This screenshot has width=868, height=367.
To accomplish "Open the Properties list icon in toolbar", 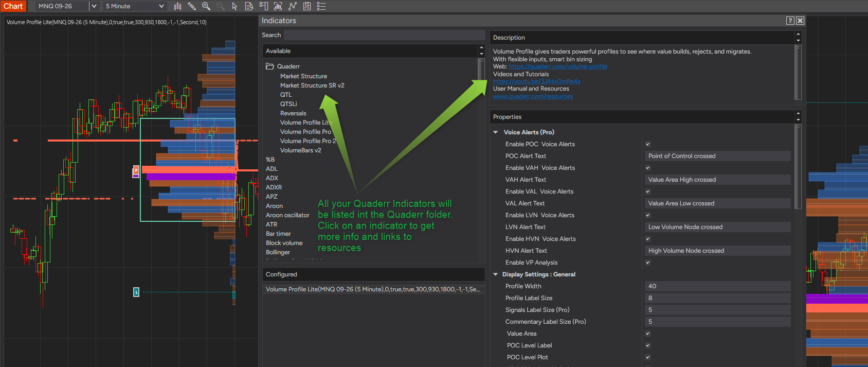I will pyautogui.click(x=321, y=6).
